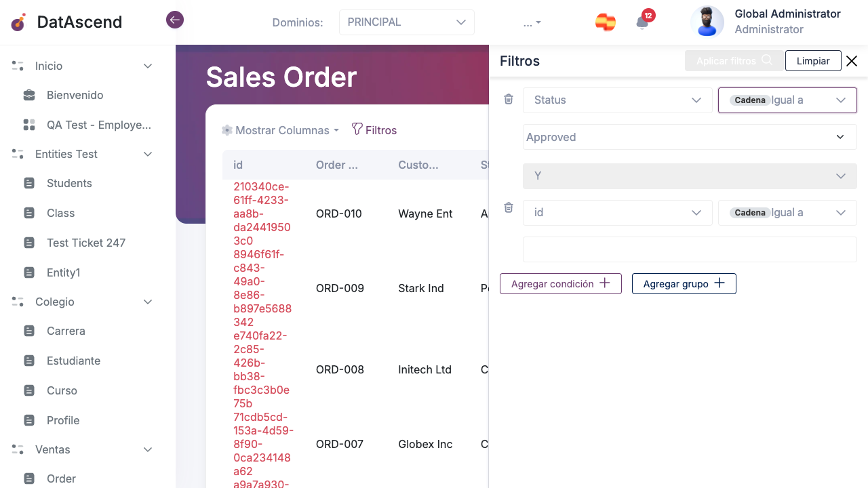The width and height of the screenshot is (868, 488).
Task: Click the Global Administrator avatar
Action: [707, 22]
